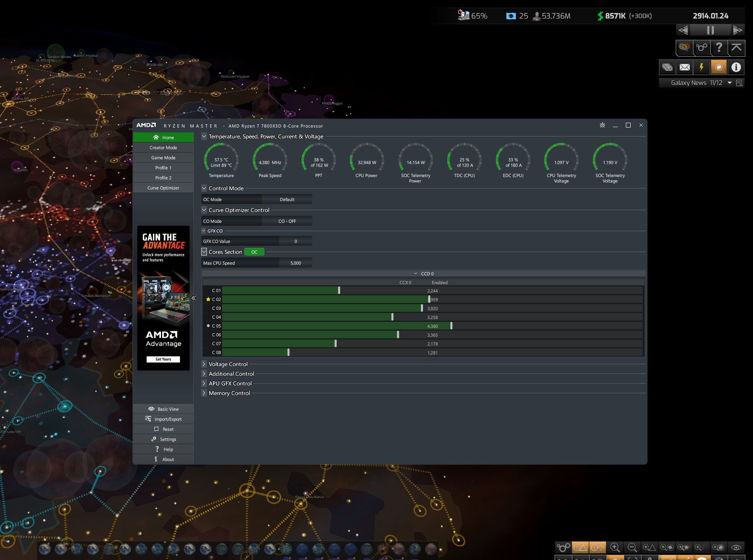
Task: Expand the Additional Control section
Action: 204,374
